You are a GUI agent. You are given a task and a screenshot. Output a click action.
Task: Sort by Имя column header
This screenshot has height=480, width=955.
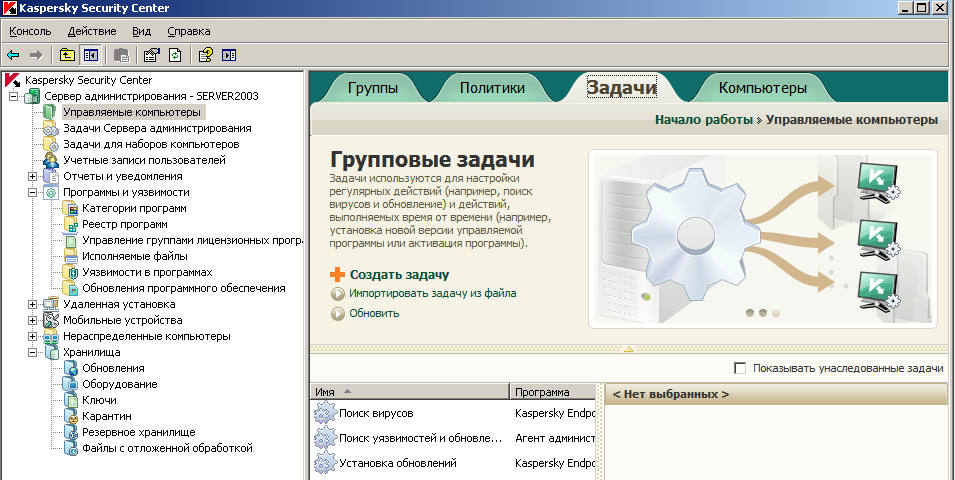(x=409, y=392)
